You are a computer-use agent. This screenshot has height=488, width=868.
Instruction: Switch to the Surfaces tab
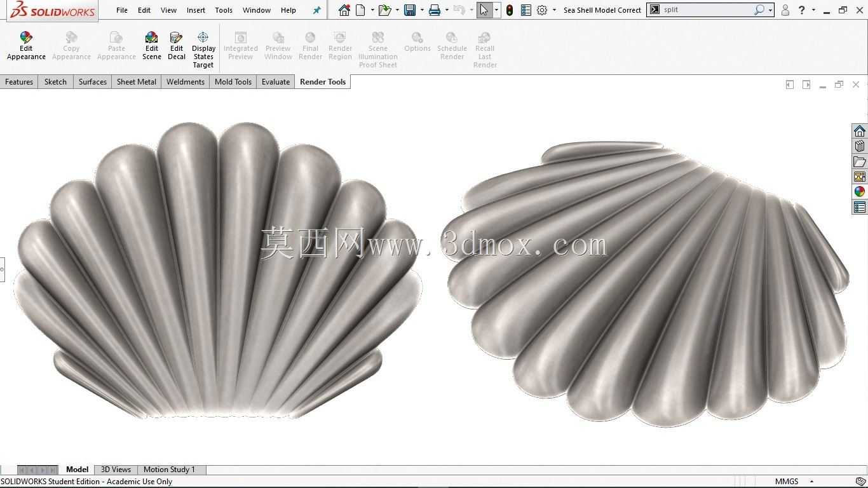coord(93,82)
